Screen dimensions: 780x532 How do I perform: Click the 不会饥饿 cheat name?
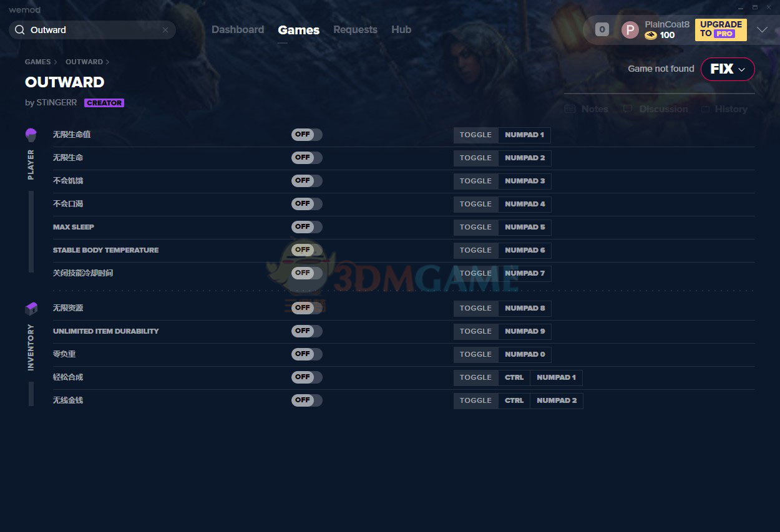pyautogui.click(x=68, y=181)
